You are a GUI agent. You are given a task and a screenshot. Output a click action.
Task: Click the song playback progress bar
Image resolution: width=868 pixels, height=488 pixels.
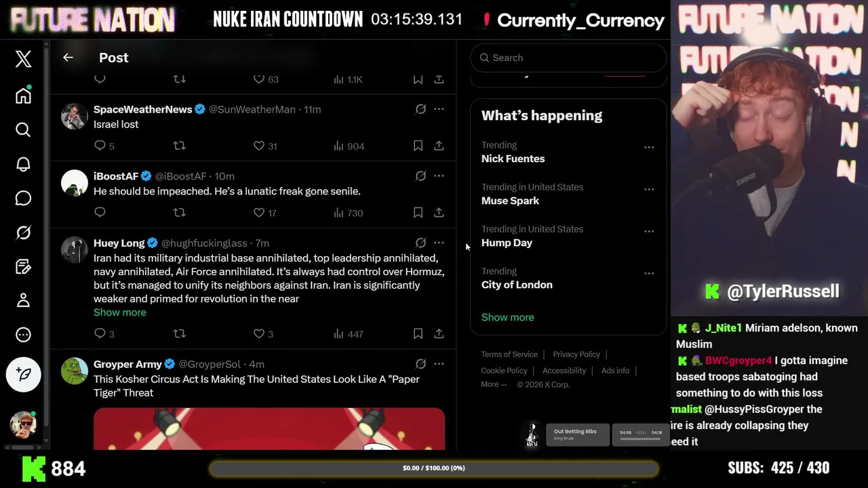[x=640, y=439]
